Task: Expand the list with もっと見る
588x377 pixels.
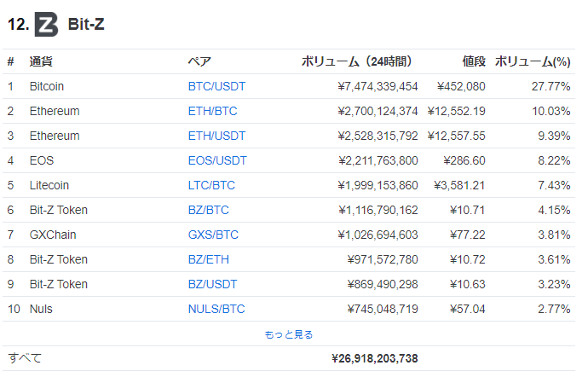Action: coord(289,334)
